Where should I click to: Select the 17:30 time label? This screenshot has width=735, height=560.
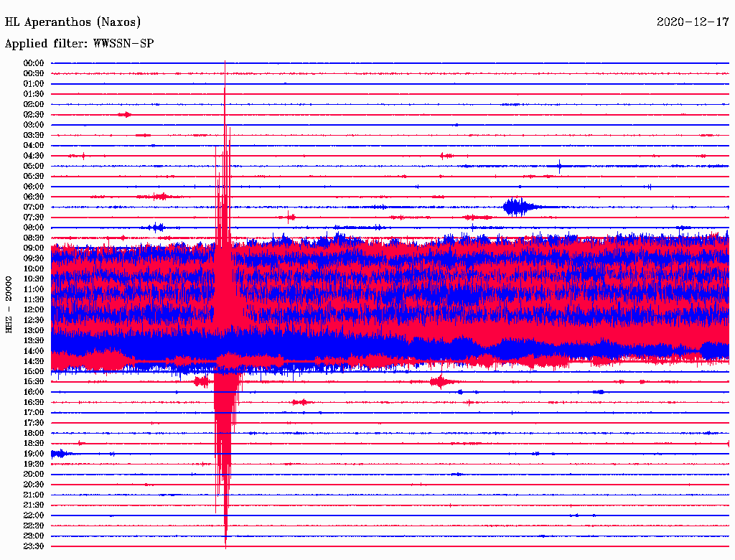[34, 423]
